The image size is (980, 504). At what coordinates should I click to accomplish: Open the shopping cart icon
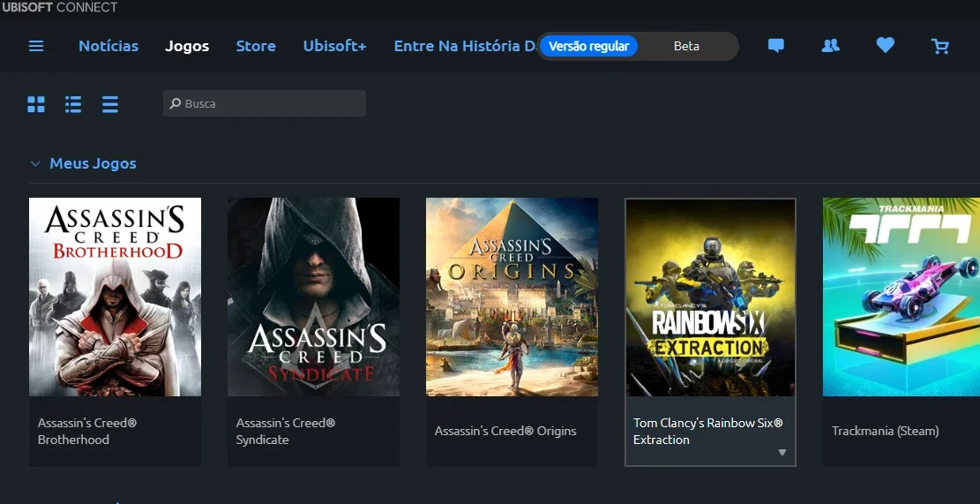939,46
